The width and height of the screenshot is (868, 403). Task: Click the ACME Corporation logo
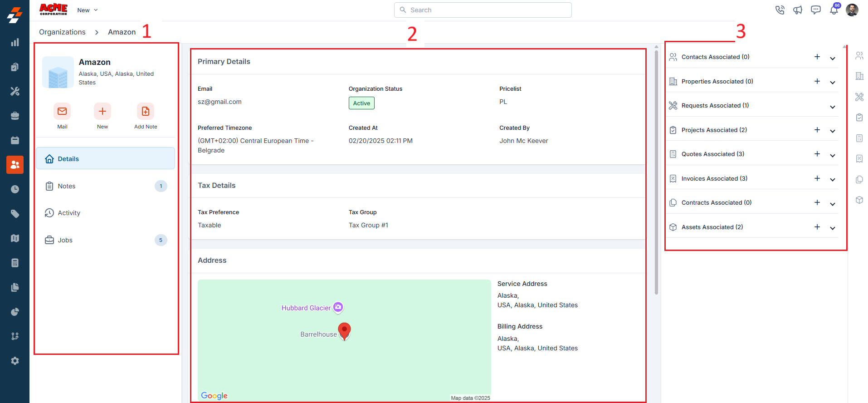54,9
